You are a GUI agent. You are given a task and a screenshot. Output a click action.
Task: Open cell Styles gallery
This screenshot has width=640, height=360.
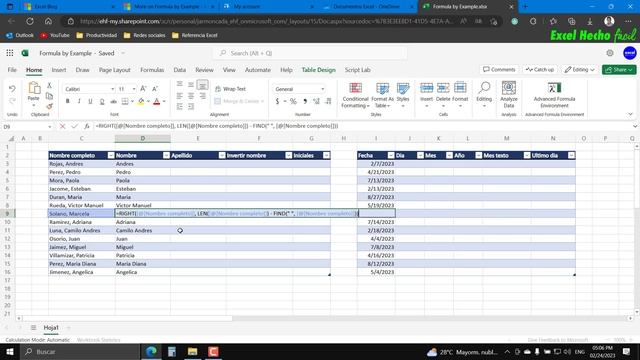403,95
